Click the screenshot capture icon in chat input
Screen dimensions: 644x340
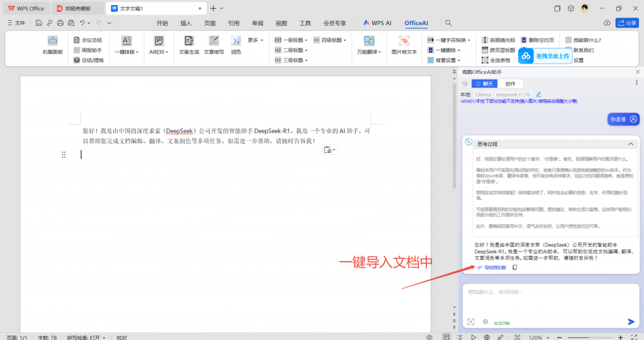point(470,322)
